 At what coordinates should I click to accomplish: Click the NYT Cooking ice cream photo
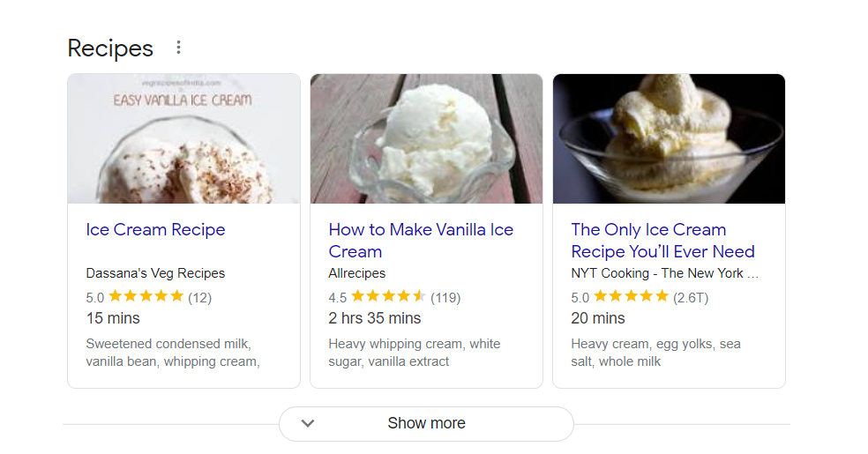tap(669, 138)
